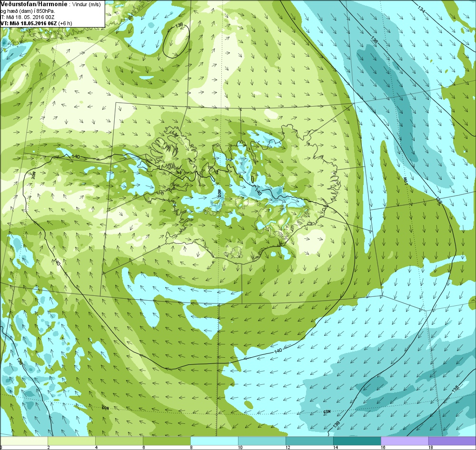Click the "20W" longitude label over Iceland
476x450 pixels.
click(219, 193)
